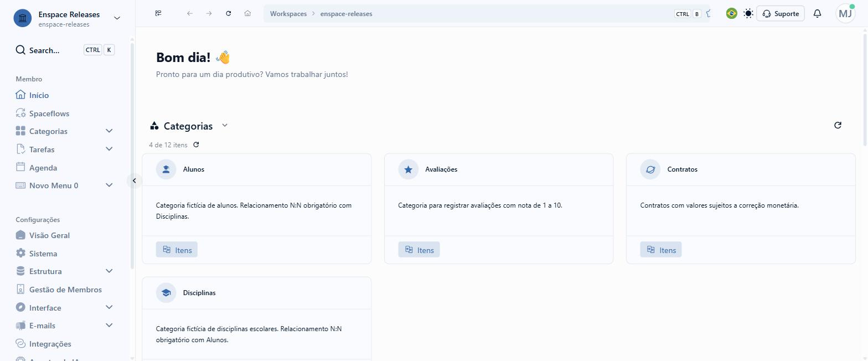Expand the Tarefas sidebar chevron

tap(109, 149)
